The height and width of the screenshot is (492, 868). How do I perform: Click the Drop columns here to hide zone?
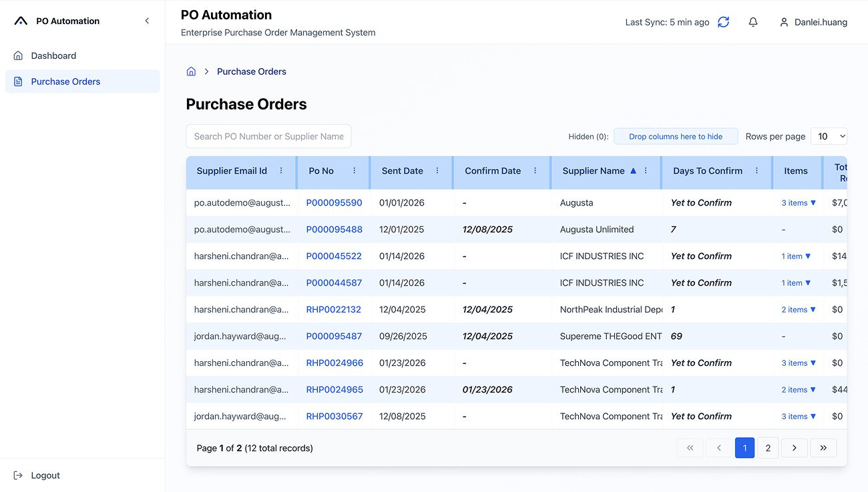[x=676, y=136]
